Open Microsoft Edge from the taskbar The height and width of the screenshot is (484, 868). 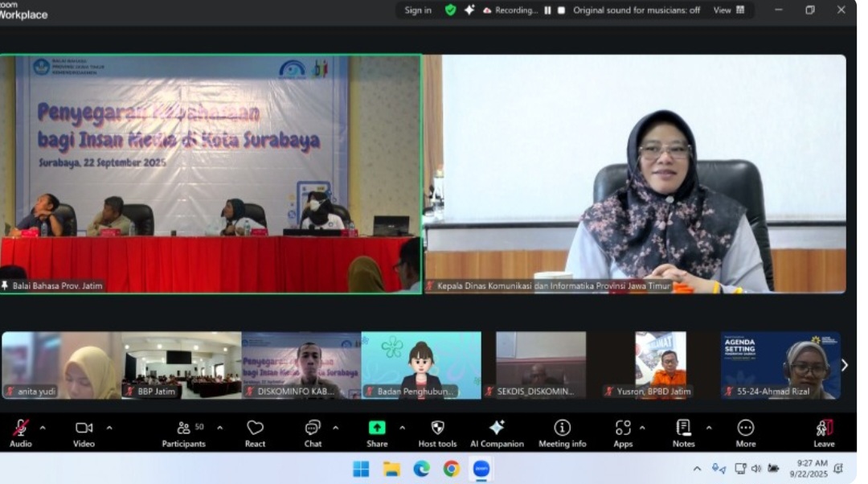(421, 469)
